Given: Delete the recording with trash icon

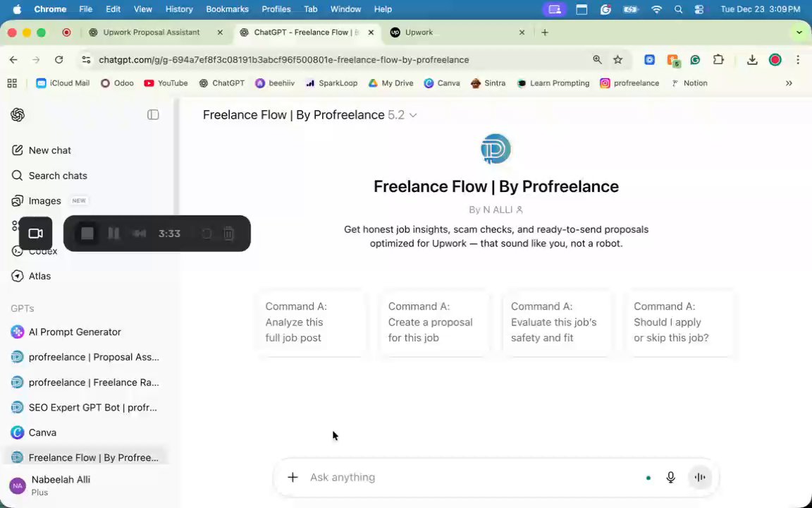Looking at the screenshot, I should point(229,234).
